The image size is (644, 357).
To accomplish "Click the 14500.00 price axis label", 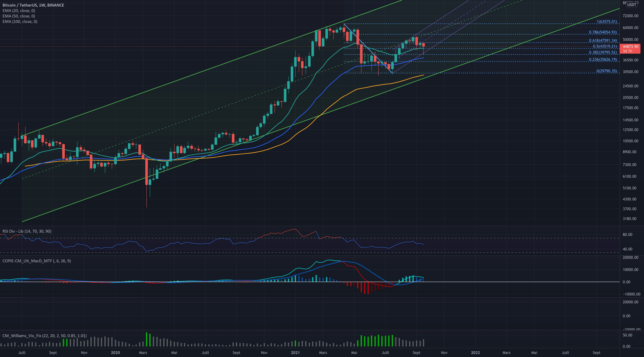I will point(630,120).
